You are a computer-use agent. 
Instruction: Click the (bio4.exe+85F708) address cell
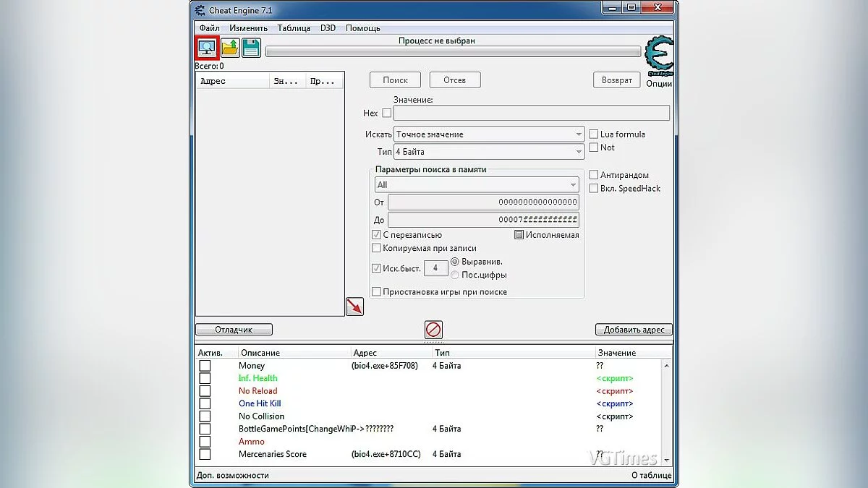[x=385, y=366]
